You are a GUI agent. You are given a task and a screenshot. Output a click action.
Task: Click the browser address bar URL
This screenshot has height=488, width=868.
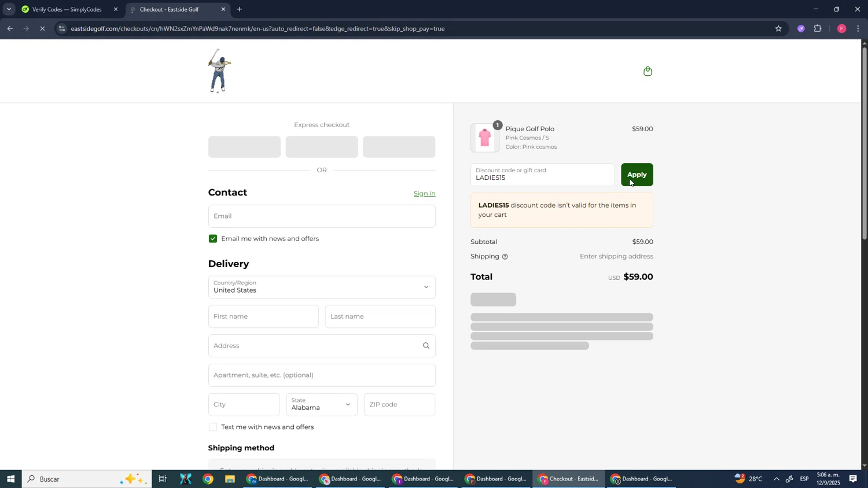(258, 28)
